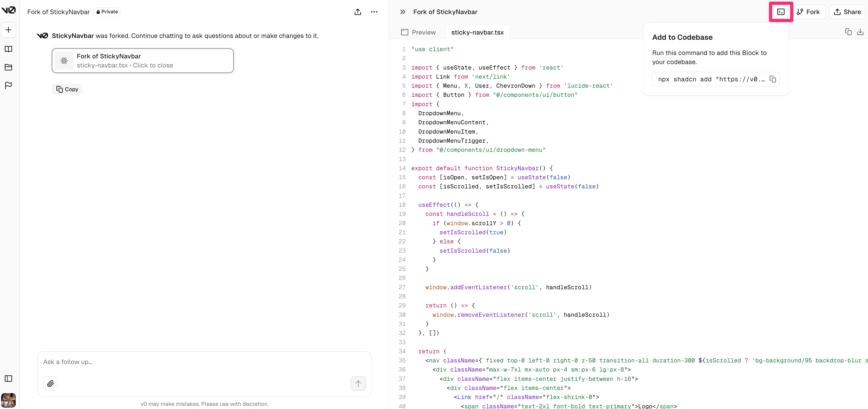Click the Copy button below message
Screen dimensions: 868x409
pos(67,89)
